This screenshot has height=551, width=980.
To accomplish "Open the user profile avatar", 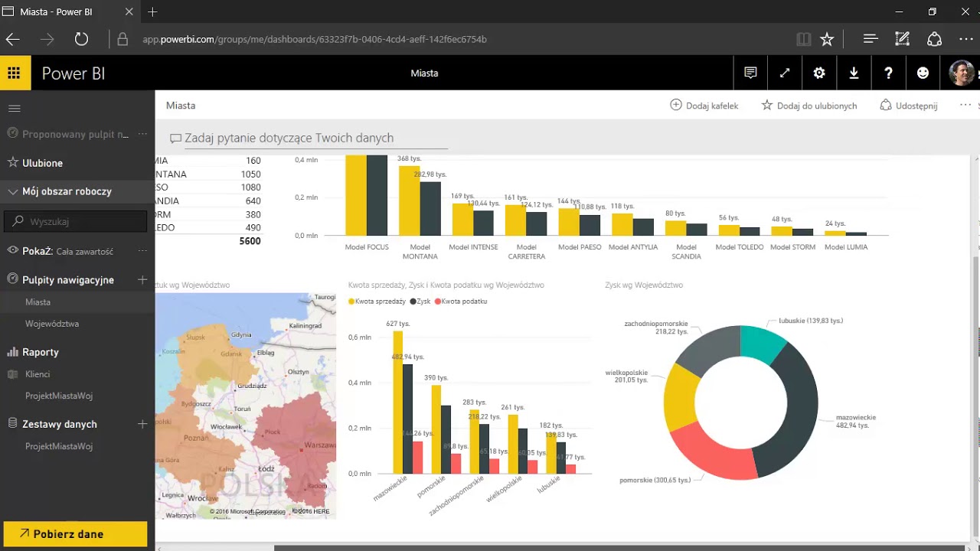I will point(962,73).
